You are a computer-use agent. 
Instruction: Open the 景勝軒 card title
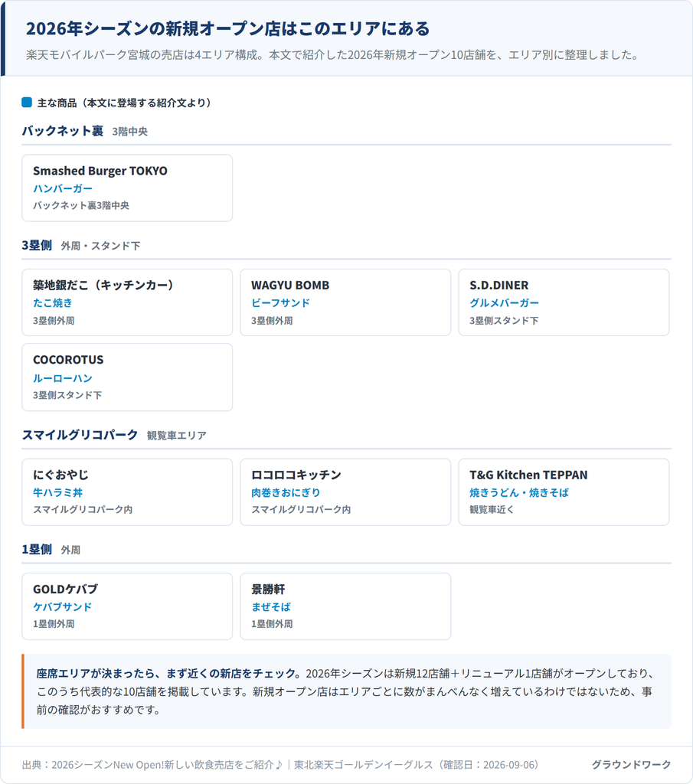[268, 589]
